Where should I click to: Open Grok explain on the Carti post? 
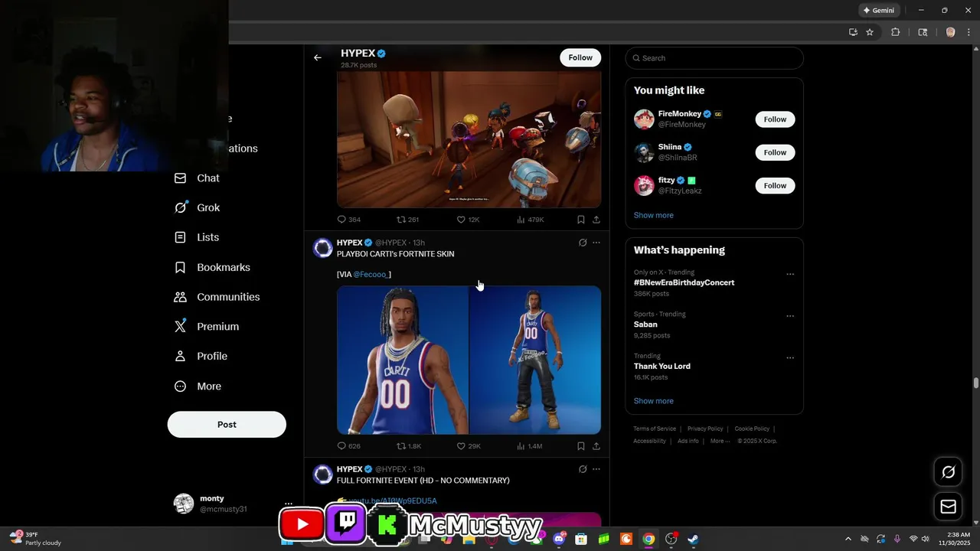[583, 243]
